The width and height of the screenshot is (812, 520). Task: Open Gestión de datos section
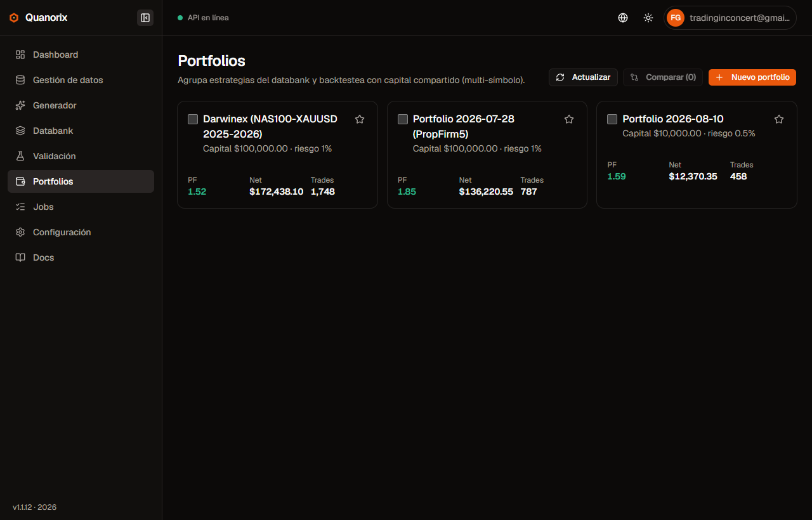pyautogui.click(x=81, y=80)
